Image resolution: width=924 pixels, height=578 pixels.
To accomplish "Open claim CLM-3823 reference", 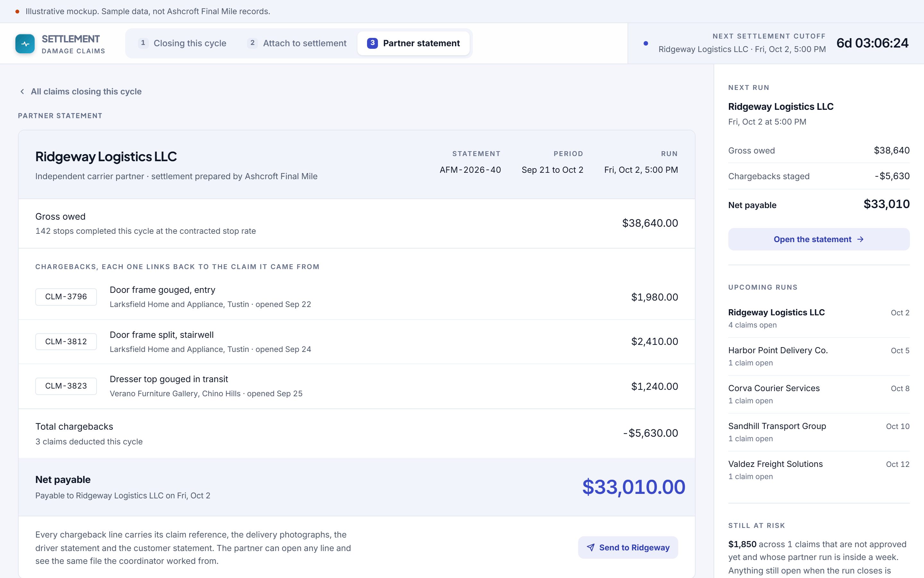I will click(66, 386).
